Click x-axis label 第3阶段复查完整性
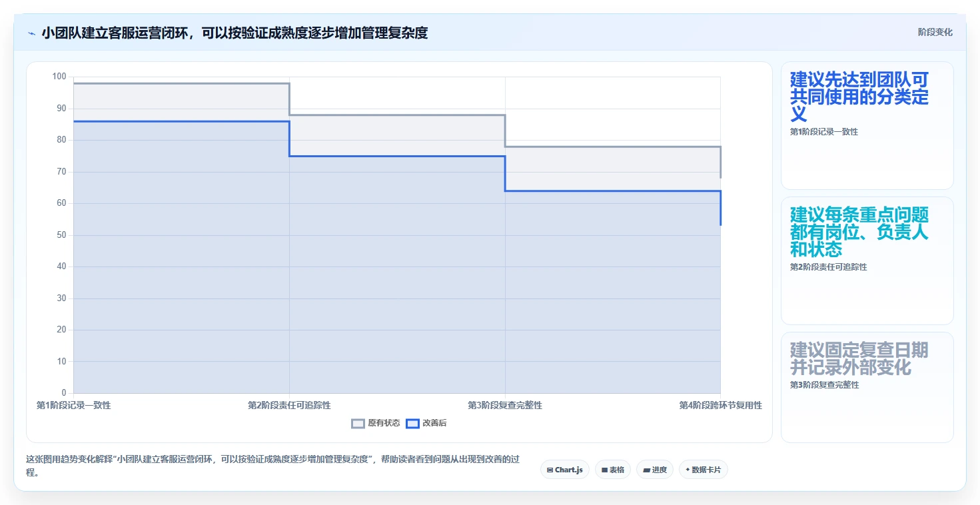Screen dimensions: 980x505 [x=505, y=405]
